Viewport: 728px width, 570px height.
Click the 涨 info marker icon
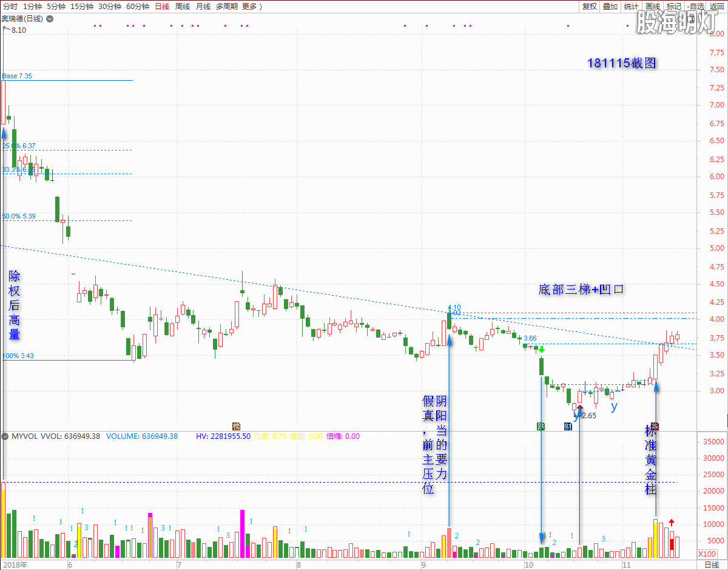655,426
